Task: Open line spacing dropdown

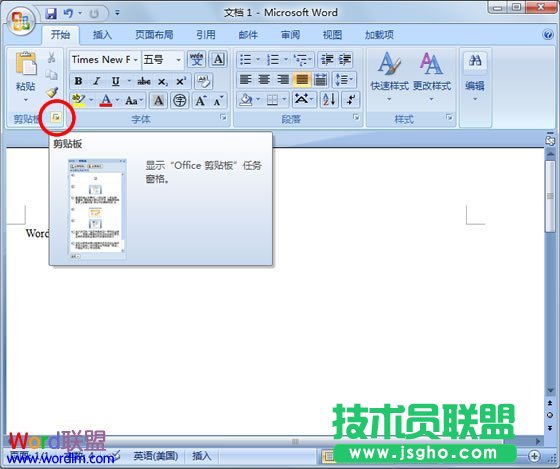Action: 344,80
